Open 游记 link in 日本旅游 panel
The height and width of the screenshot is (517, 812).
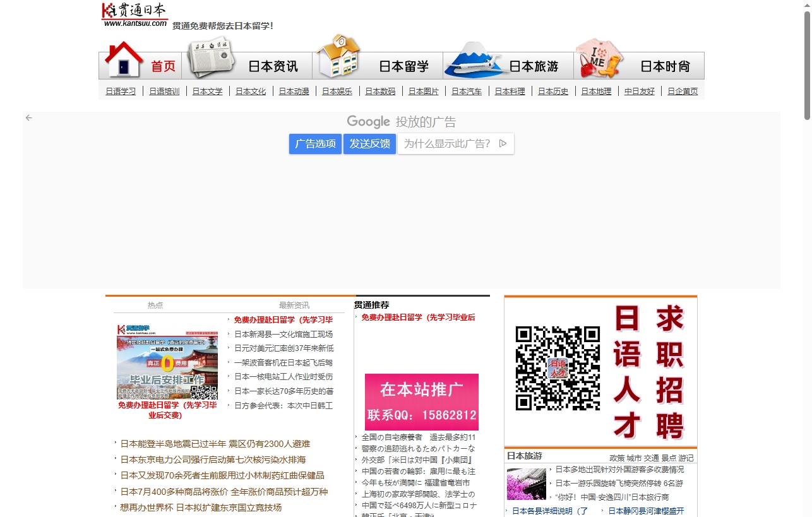click(686, 458)
